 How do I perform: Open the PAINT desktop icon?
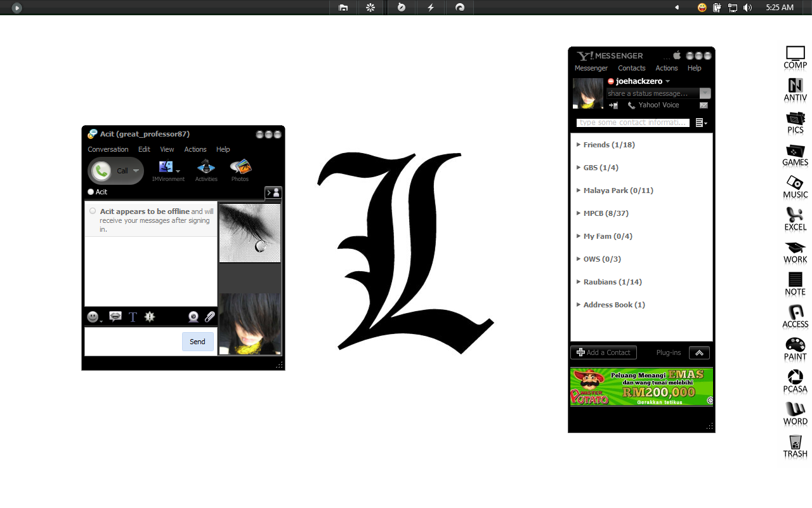pyautogui.click(x=795, y=349)
